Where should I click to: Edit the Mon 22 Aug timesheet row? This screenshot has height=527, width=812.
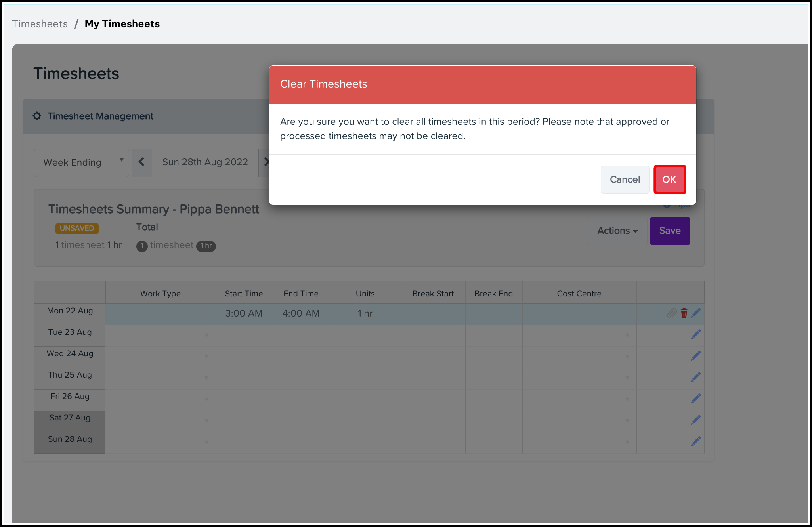coord(696,313)
